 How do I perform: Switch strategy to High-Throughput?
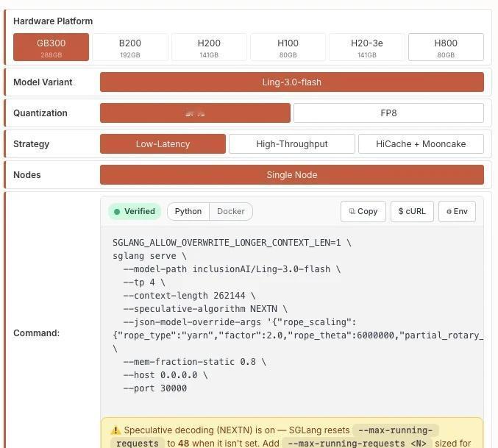pos(292,144)
